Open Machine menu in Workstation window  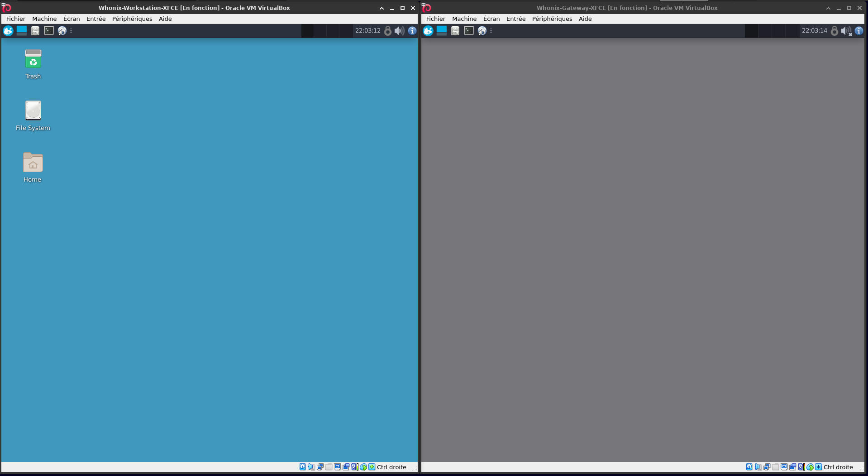coord(44,19)
